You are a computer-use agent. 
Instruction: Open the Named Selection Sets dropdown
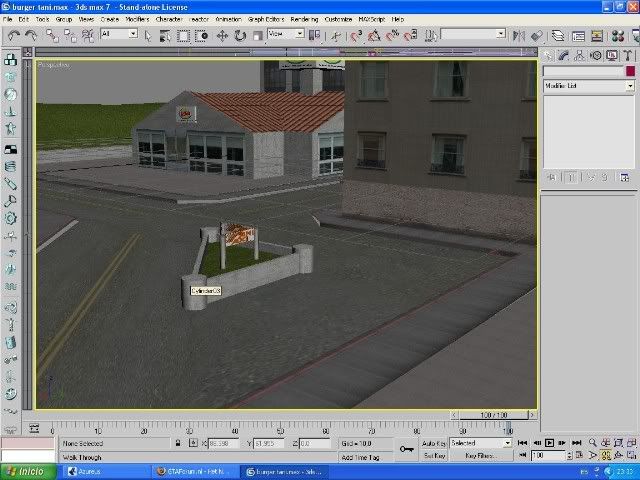[x=501, y=34]
